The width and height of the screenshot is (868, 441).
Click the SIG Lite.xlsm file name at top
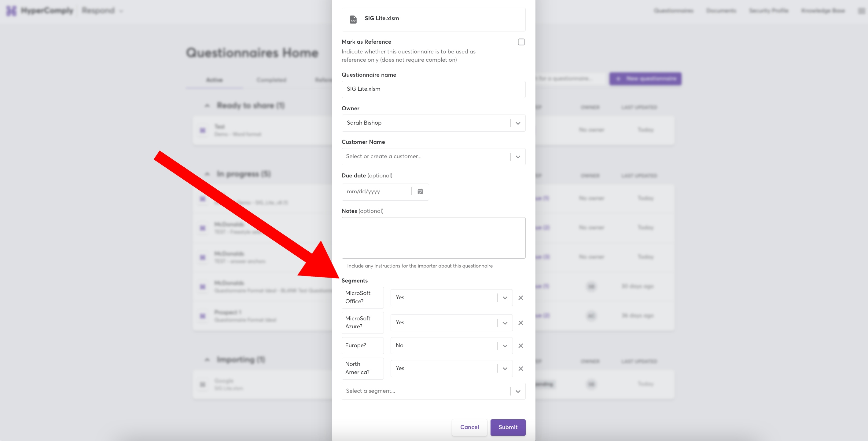point(382,19)
